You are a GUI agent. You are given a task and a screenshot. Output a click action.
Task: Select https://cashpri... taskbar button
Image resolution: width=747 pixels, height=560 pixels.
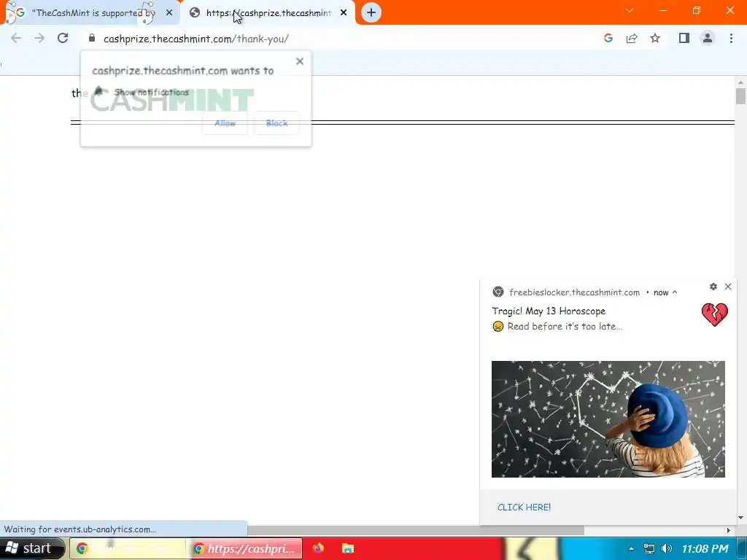pyautogui.click(x=245, y=548)
